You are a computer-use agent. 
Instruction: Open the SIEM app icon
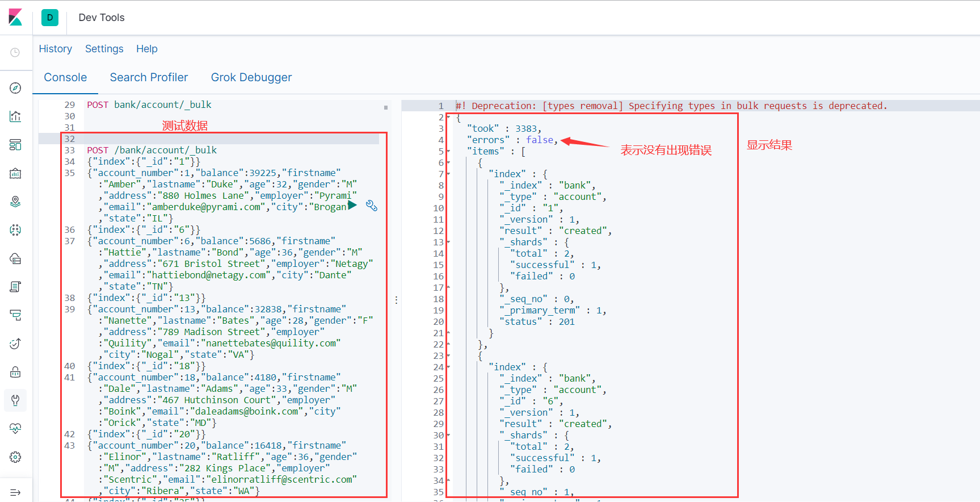(x=15, y=372)
